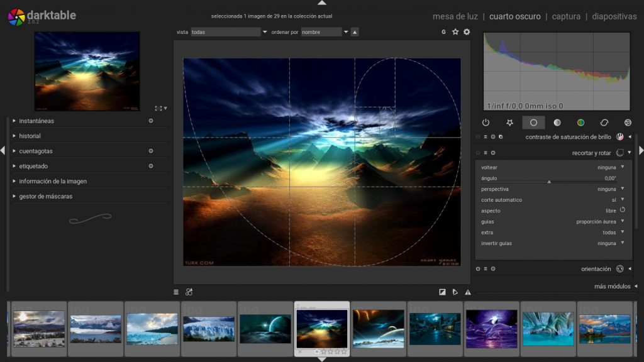Select the basic group circle tab

[533, 123]
